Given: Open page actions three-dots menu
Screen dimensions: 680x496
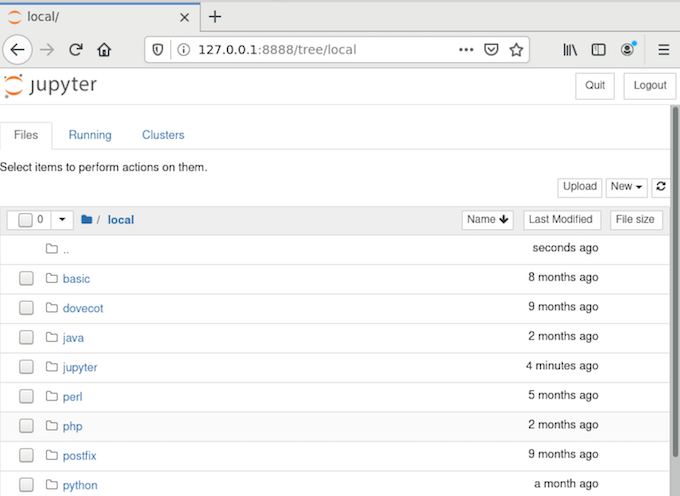Looking at the screenshot, I should [466, 50].
